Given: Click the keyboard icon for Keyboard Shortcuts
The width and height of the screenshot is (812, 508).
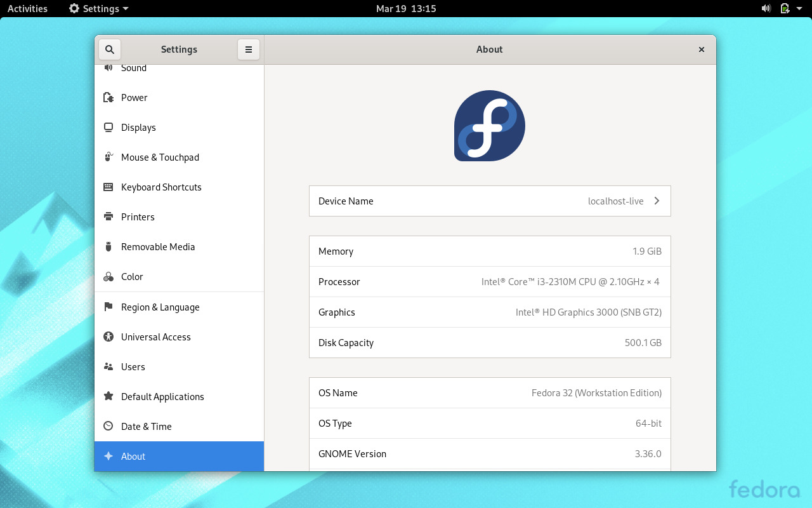Looking at the screenshot, I should click(x=108, y=187).
